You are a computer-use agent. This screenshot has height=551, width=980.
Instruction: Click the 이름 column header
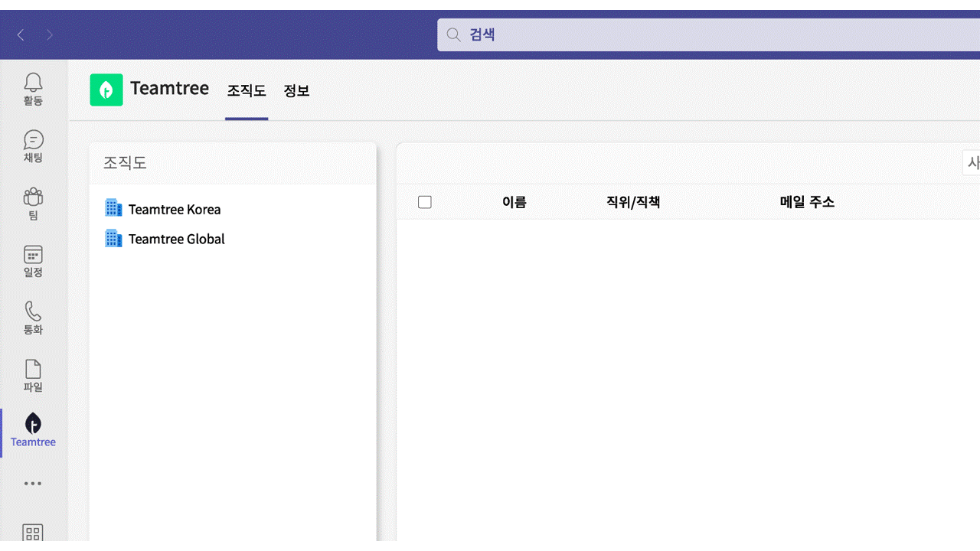[x=514, y=202]
